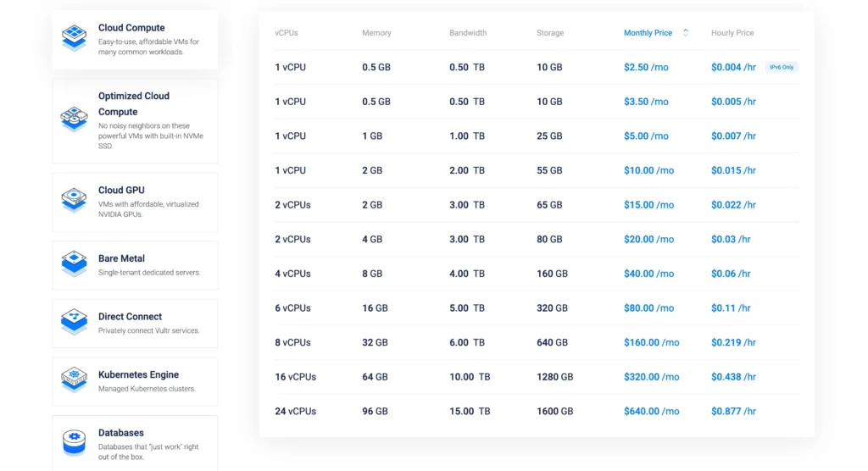Viewport: 868px width, 471px height.
Task: Click the 4 vCPUs cell
Action: pos(292,274)
